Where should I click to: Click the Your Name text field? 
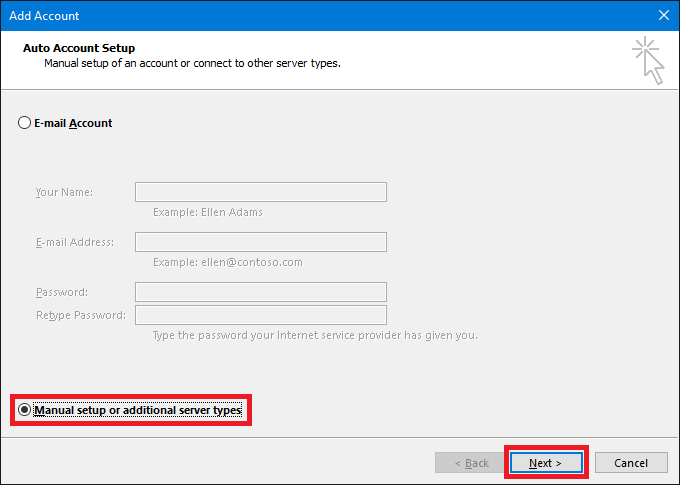pyautogui.click(x=260, y=192)
